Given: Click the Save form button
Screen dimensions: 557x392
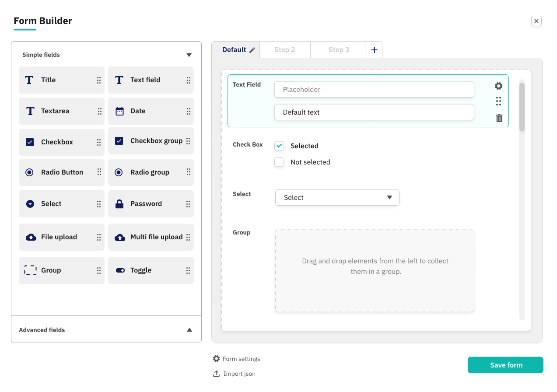Looking at the screenshot, I should [x=505, y=365].
